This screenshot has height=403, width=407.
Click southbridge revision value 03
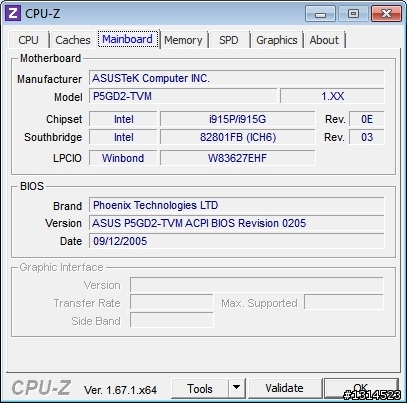(367, 137)
